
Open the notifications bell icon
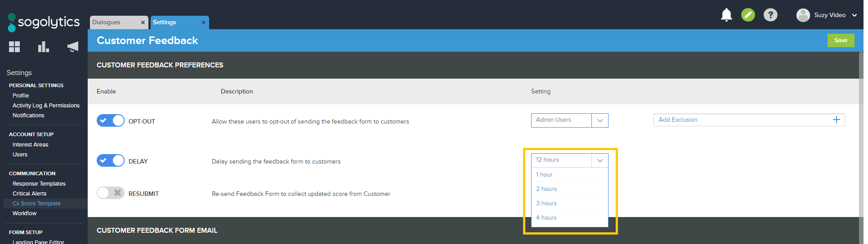click(x=726, y=15)
